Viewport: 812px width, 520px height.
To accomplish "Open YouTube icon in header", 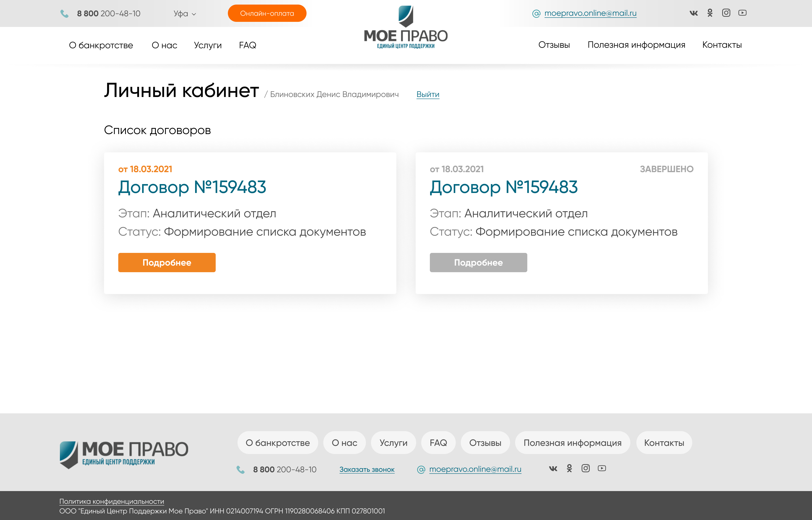I will click(742, 13).
